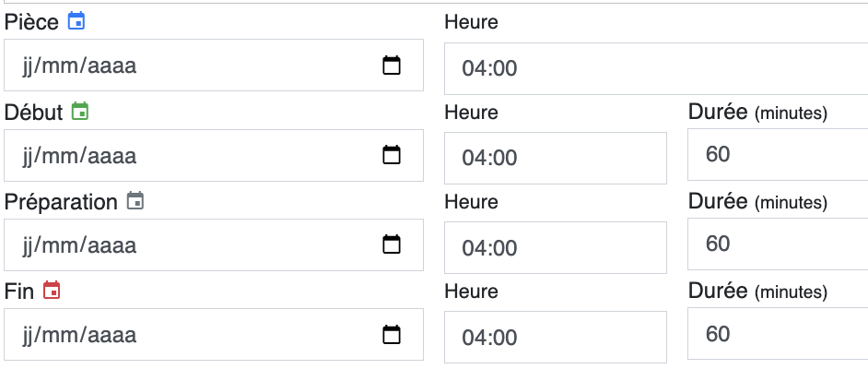Click the Durée field in the Fin row
The width and height of the screenshot is (868, 369).
tap(778, 334)
